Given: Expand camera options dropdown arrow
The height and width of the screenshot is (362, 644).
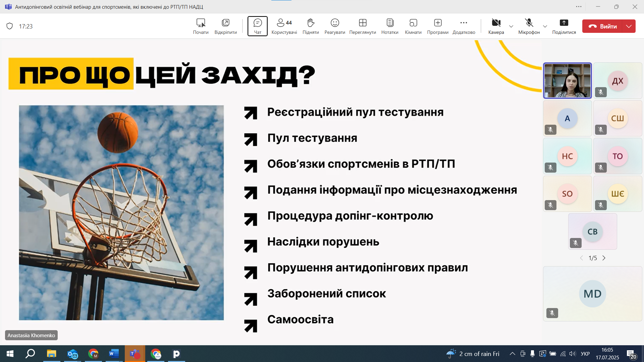Looking at the screenshot, I should pyautogui.click(x=511, y=26).
